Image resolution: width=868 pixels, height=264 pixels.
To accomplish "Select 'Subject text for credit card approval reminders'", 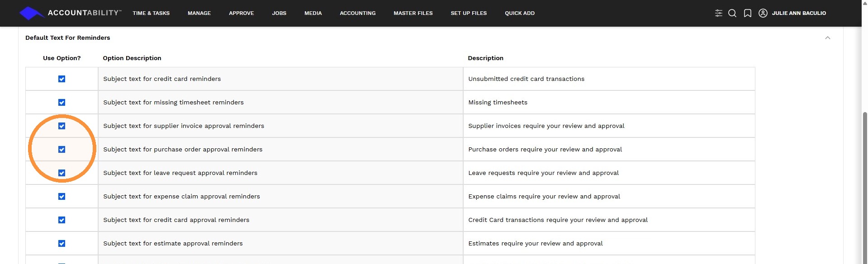I will pos(176,220).
